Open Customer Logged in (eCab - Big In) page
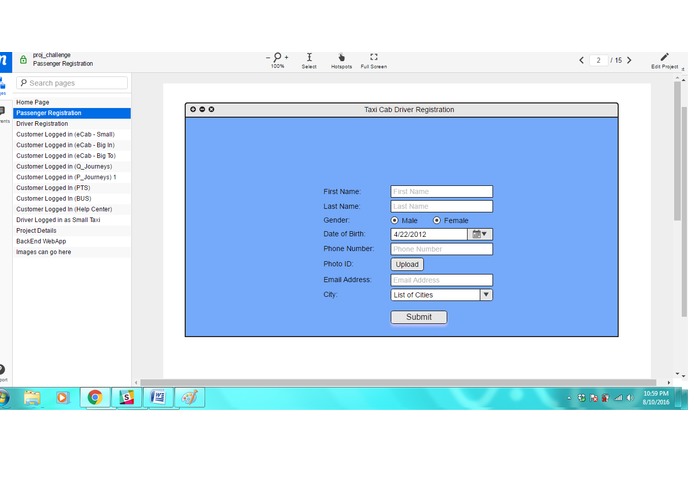The image size is (695, 494). coord(72,145)
